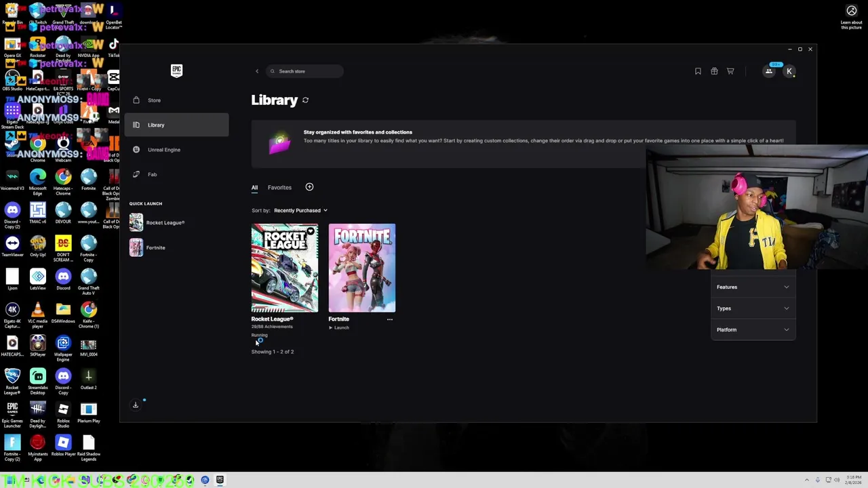868x488 pixels.
Task: Switch to the All tab
Action: click(254, 188)
